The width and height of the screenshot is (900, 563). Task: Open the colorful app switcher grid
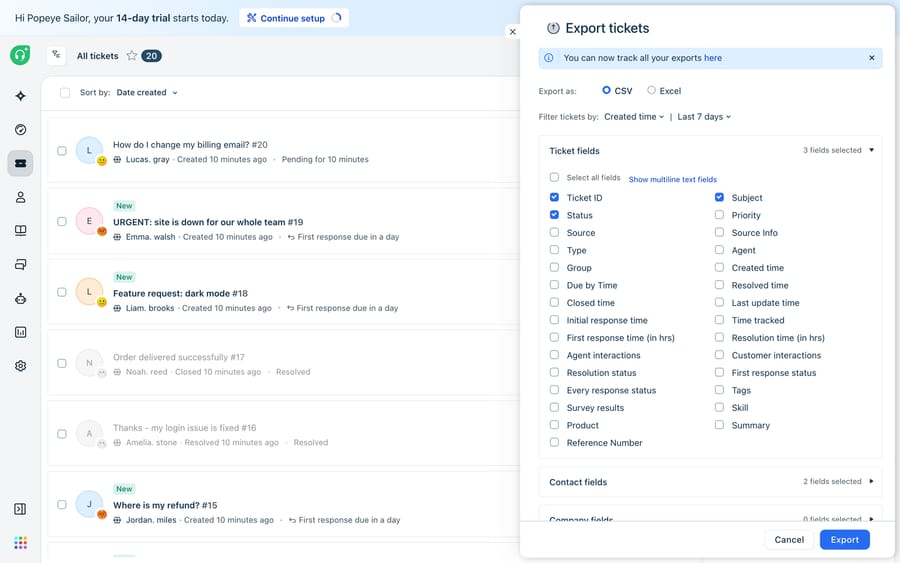click(x=21, y=542)
